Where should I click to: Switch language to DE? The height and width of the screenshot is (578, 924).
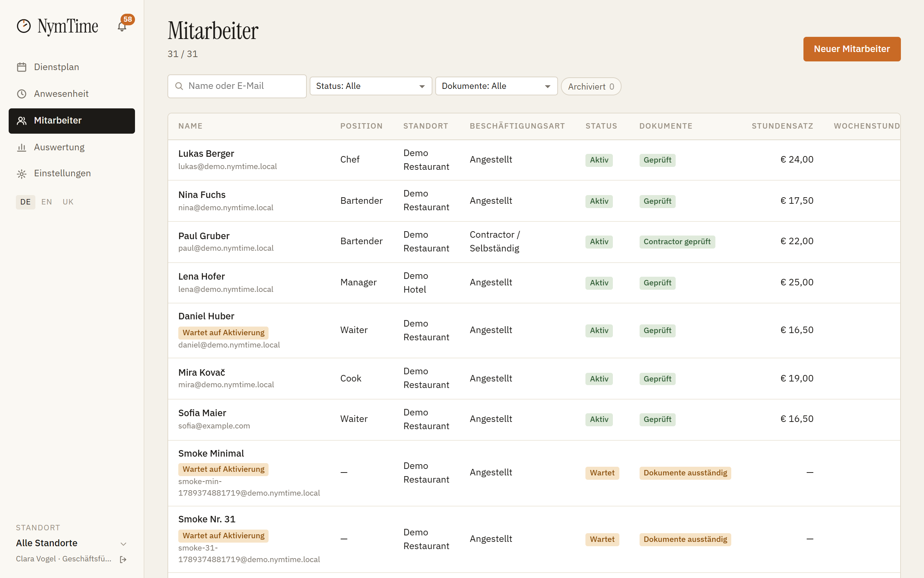26,202
